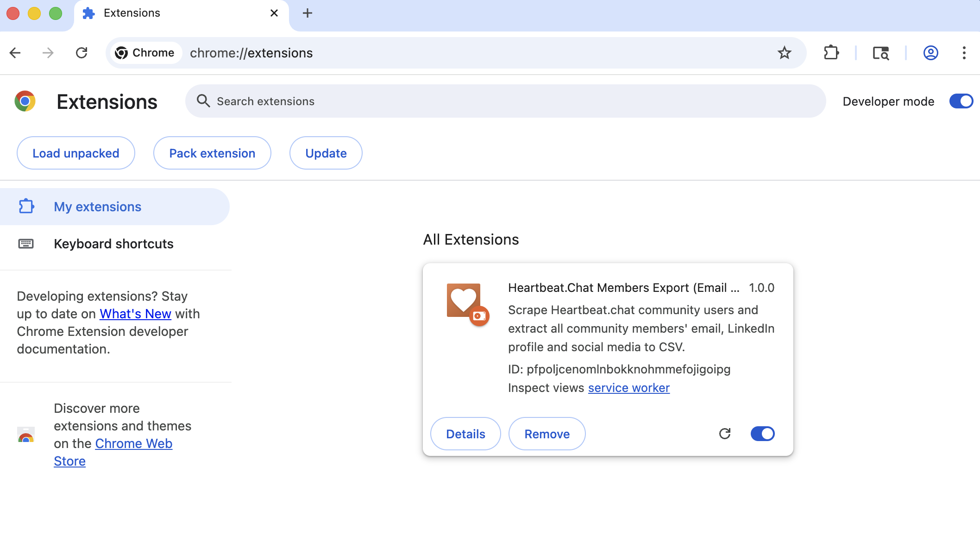Inspect the service worker link
980x543 pixels.
click(629, 388)
